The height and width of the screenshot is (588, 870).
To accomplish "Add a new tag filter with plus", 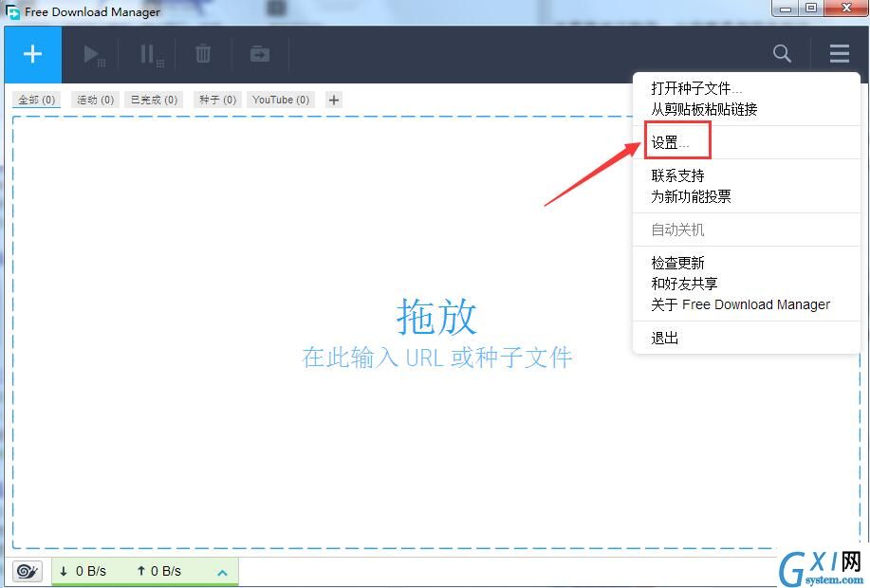I will 333,100.
